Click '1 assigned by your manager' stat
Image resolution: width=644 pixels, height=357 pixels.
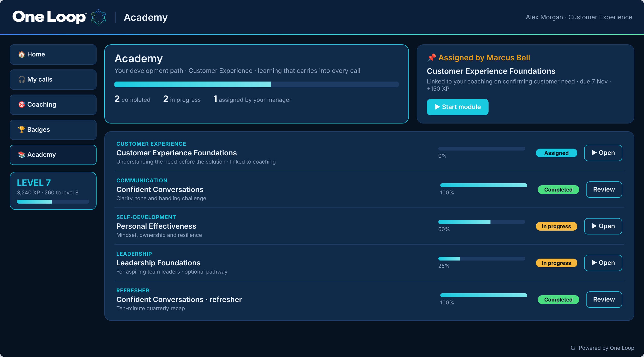[x=252, y=99]
